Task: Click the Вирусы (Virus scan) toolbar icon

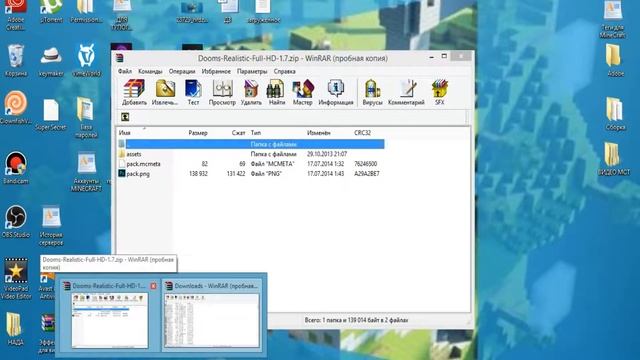Action: click(372, 92)
